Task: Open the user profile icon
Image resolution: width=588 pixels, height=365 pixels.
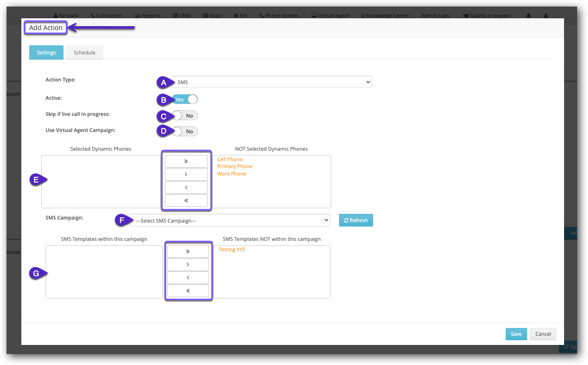Action: (x=546, y=16)
